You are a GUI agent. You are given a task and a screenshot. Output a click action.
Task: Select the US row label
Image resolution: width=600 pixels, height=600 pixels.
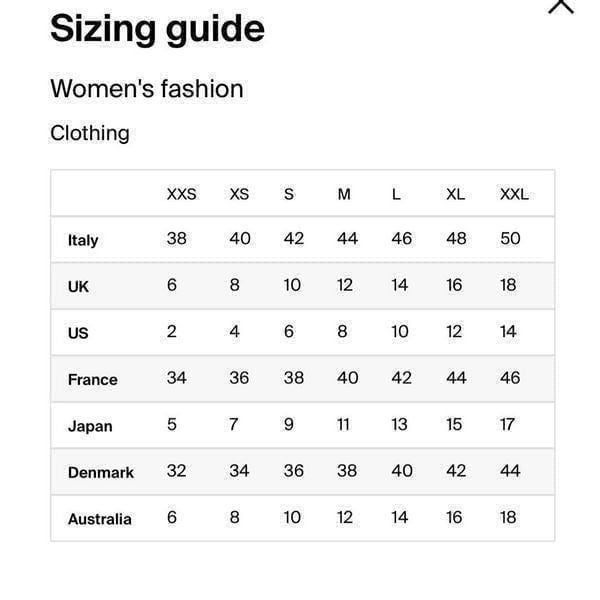click(x=78, y=333)
